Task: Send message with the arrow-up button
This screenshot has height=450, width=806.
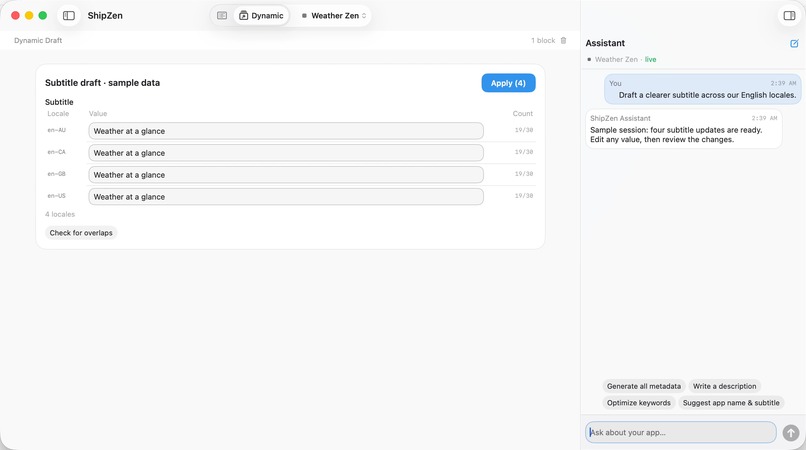Action: (791, 433)
